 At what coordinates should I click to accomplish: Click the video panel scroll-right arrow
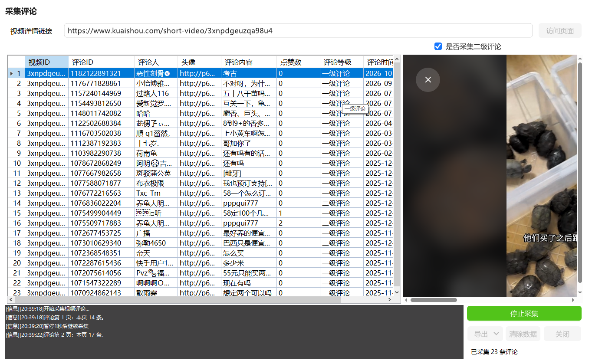click(x=573, y=300)
